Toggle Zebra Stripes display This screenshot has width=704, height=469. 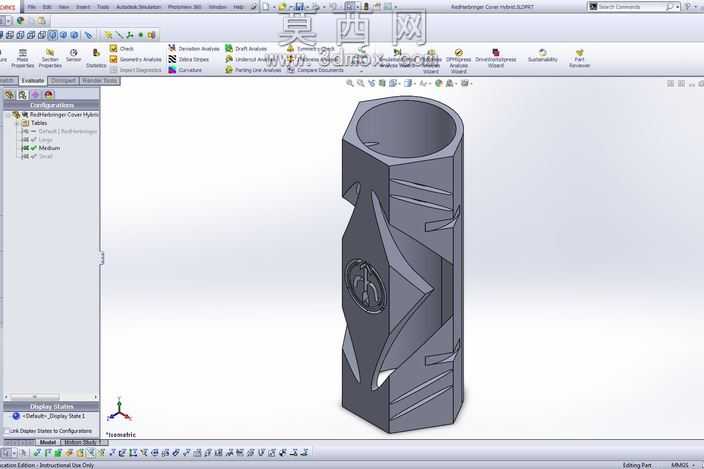point(189,59)
